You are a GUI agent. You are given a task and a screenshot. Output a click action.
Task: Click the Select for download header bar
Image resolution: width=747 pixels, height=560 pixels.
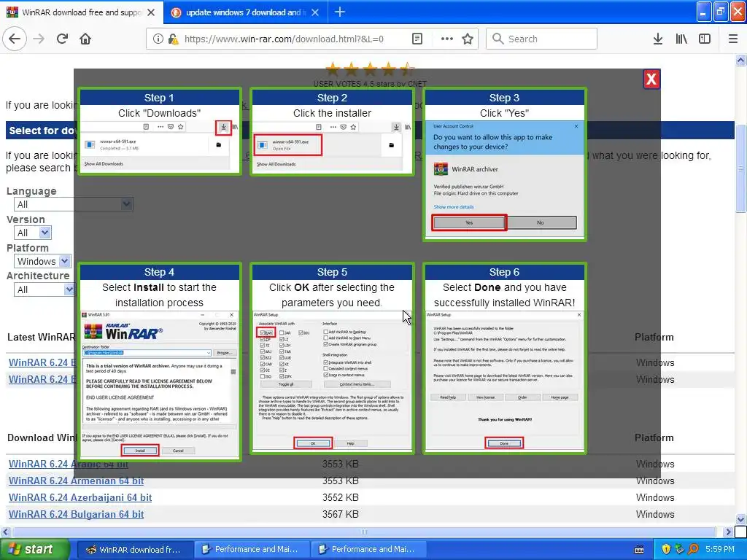pyautogui.click(x=370, y=130)
